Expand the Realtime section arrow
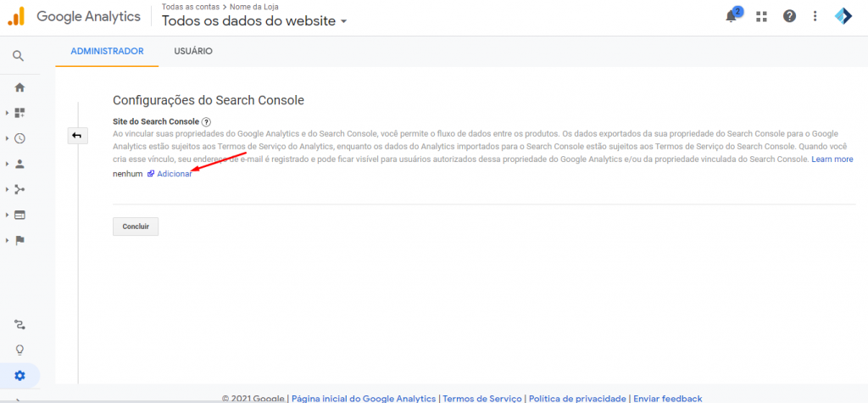 pyautogui.click(x=7, y=138)
